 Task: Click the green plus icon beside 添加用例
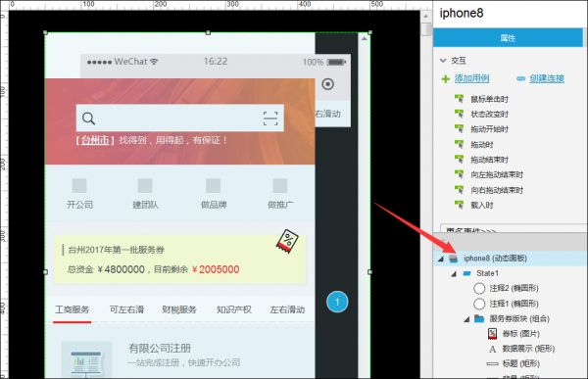pyautogui.click(x=446, y=78)
